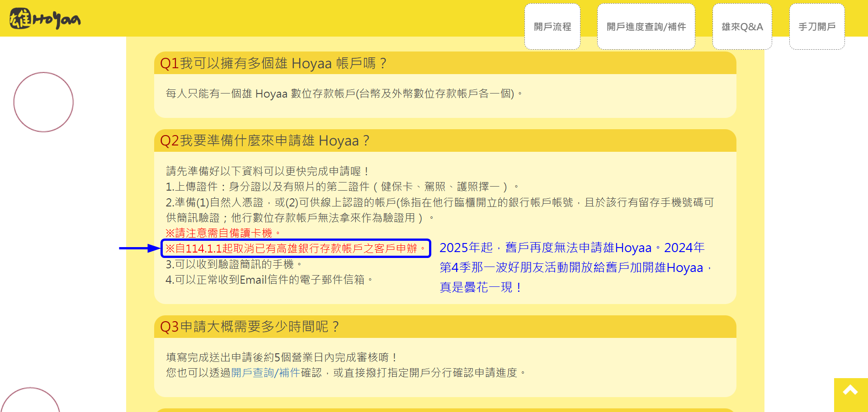Click the partial circle at bottom left
The height and width of the screenshot is (412, 868).
pyautogui.click(x=30, y=400)
